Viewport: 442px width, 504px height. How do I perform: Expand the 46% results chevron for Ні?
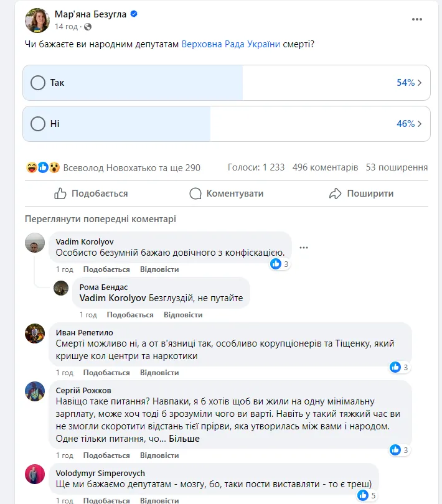coord(420,124)
